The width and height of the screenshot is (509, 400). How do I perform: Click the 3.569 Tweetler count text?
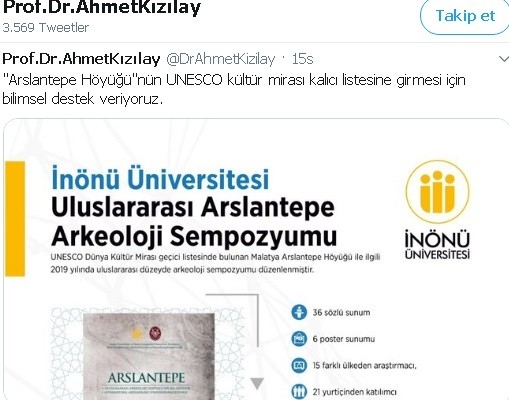(46, 27)
